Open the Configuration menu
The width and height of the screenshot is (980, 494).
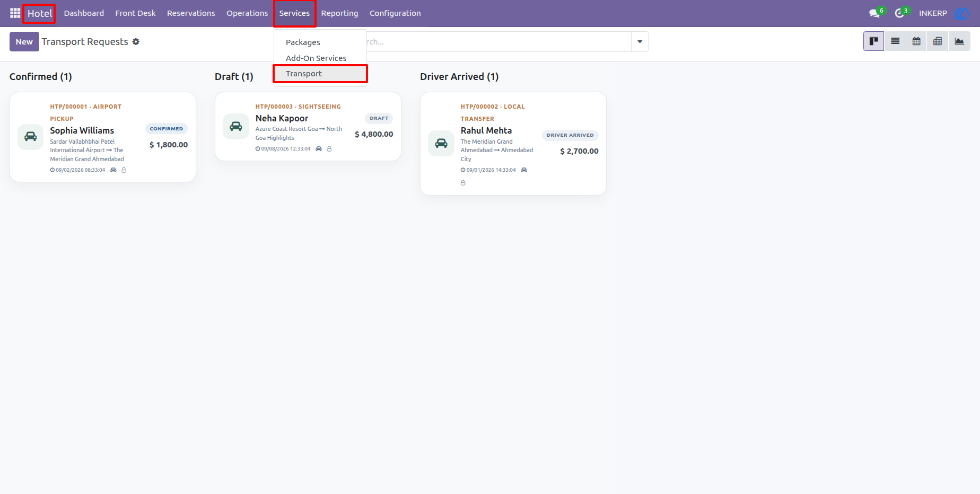pyautogui.click(x=395, y=13)
